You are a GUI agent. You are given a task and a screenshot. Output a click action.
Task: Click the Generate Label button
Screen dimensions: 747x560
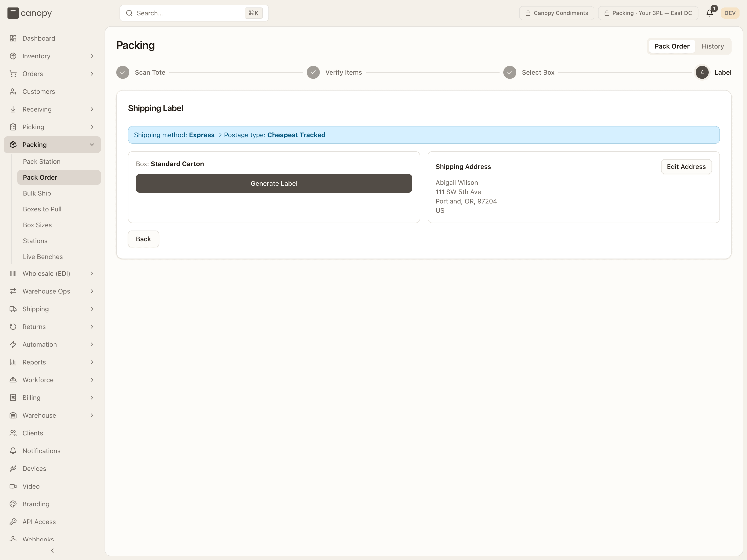pos(274,184)
